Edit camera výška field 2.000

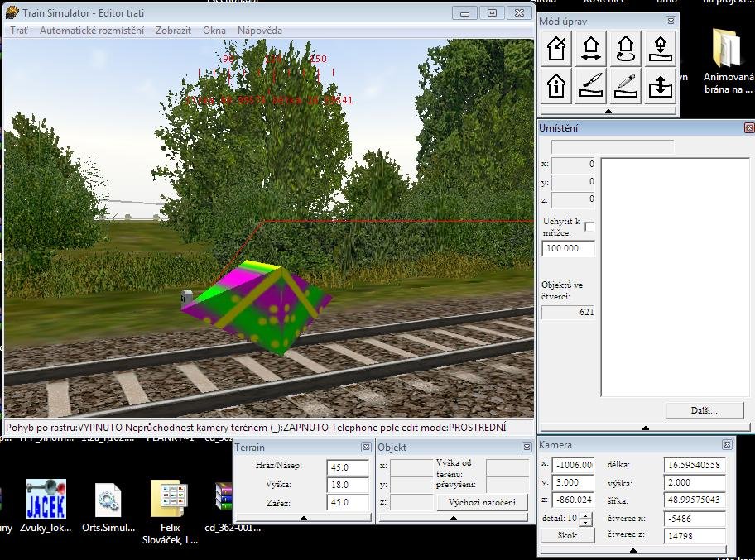695,482
